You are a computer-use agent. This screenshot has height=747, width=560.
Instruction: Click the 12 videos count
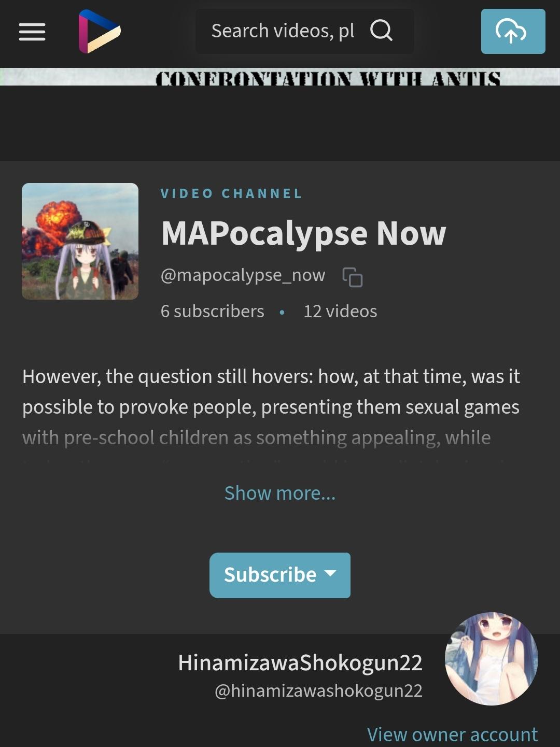(340, 311)
